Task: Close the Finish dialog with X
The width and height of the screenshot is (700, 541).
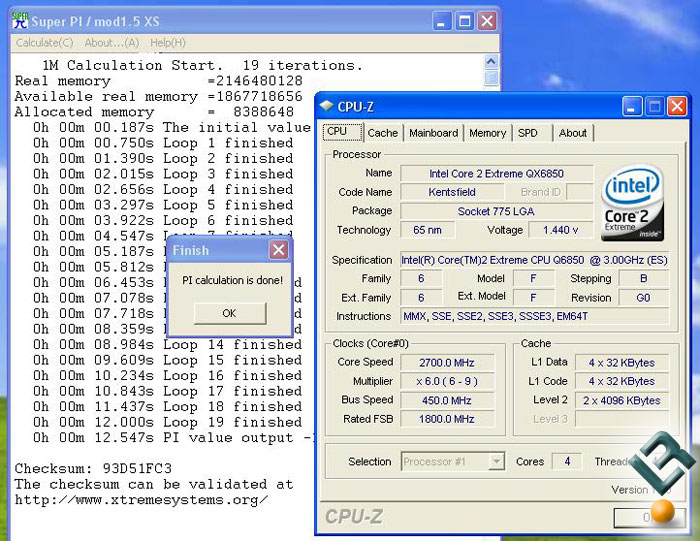Action: click(279, 250)
